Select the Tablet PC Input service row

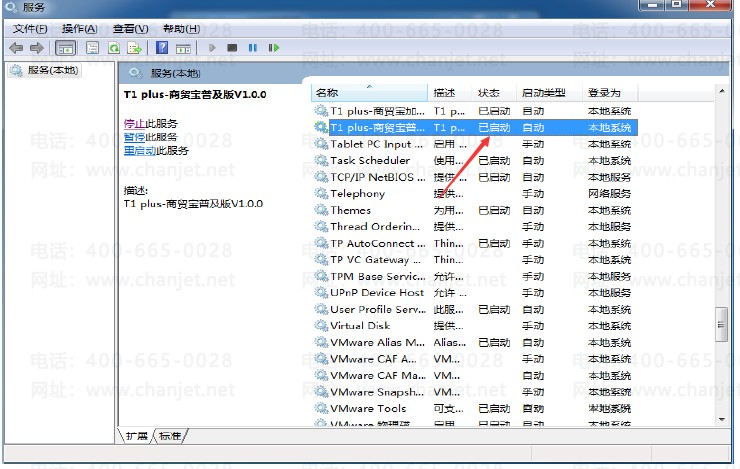[474, 144]
